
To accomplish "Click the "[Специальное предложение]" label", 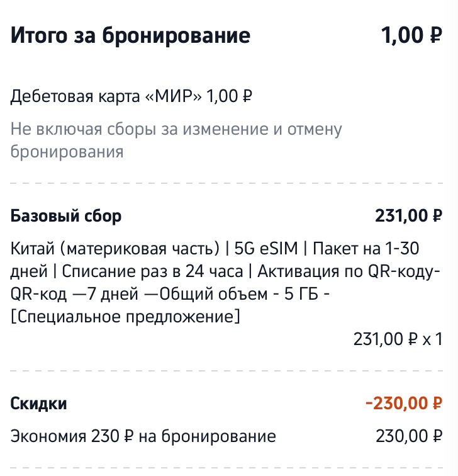I will click(125, 317).
